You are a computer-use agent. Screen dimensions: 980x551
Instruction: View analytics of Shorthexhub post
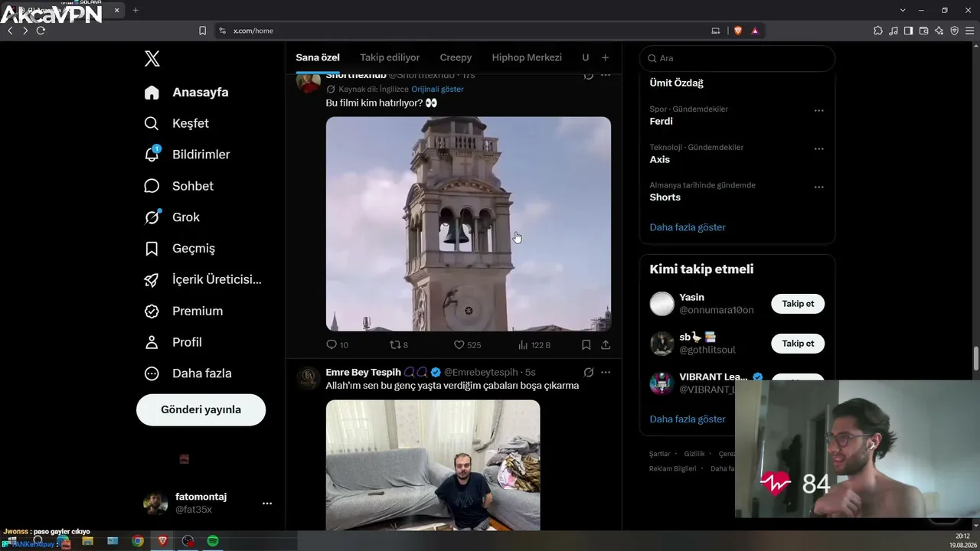534,345
